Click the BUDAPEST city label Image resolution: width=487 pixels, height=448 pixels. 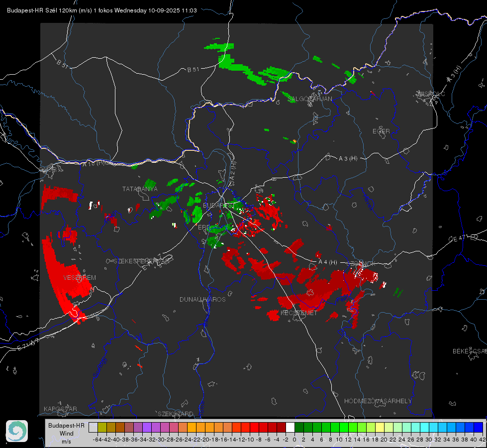coord(218,206)
